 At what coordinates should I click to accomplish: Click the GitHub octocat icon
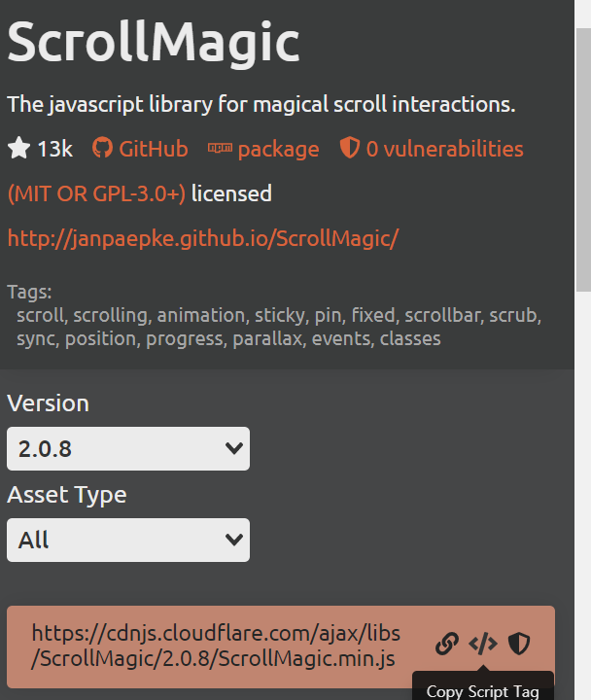click(102, 148)
